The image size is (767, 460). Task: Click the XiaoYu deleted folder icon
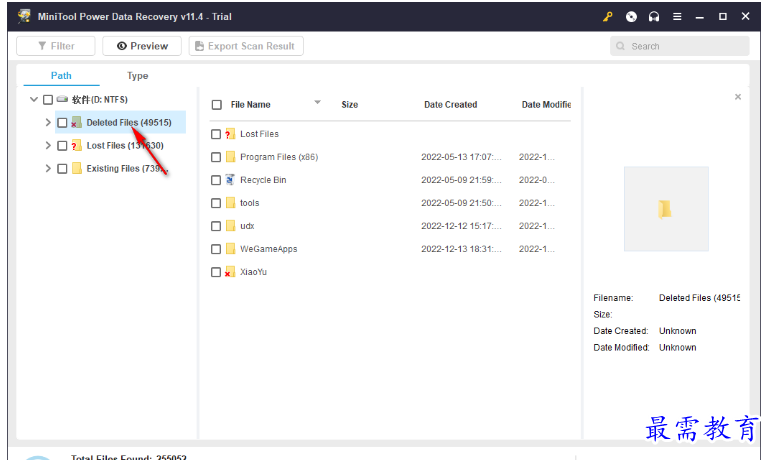click(x=230, y=272)
